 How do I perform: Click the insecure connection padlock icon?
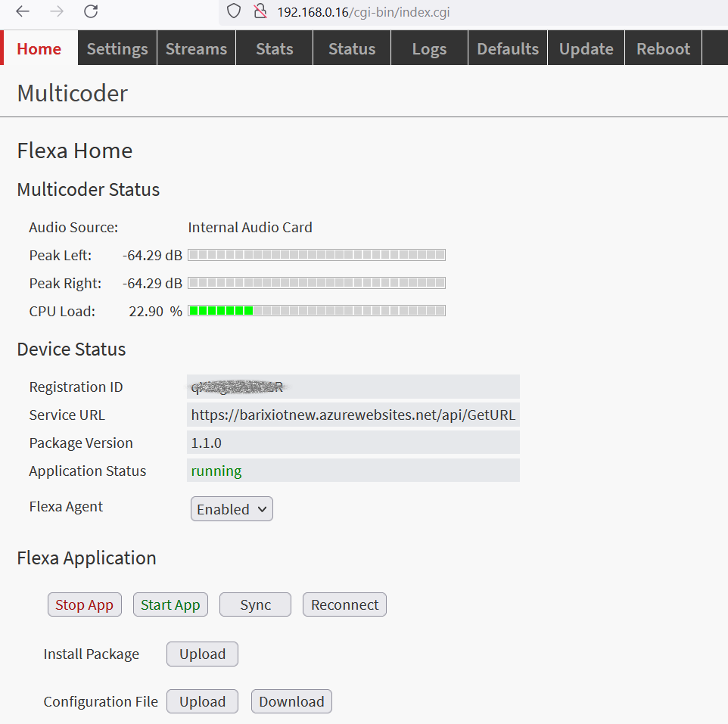point(260,11)
